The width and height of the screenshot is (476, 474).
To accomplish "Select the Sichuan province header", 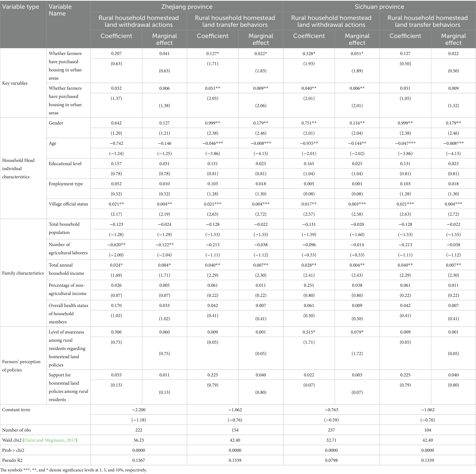I will [x=379, y=7].
